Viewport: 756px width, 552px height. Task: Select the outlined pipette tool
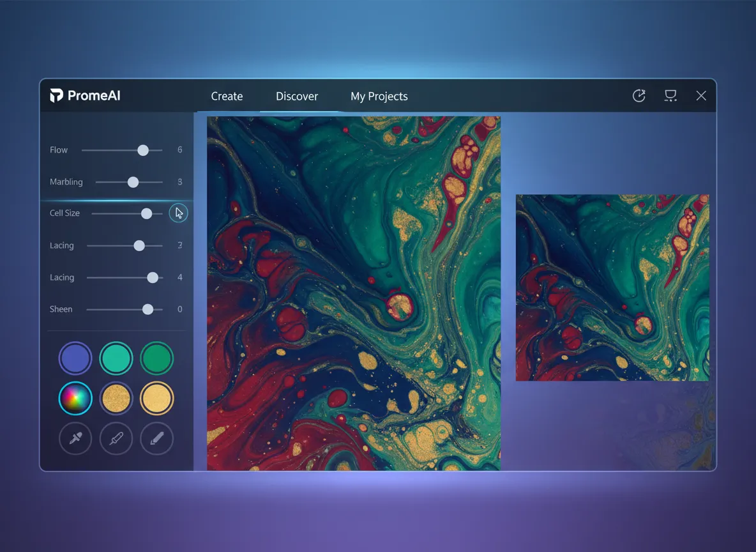tap(116, 439)
